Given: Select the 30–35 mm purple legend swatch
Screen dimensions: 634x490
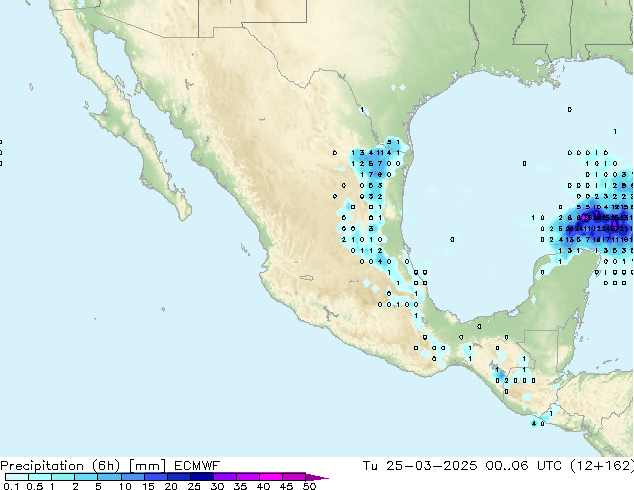Looking at the screenshot, I should pyautogui.click(x=225, y=477).
